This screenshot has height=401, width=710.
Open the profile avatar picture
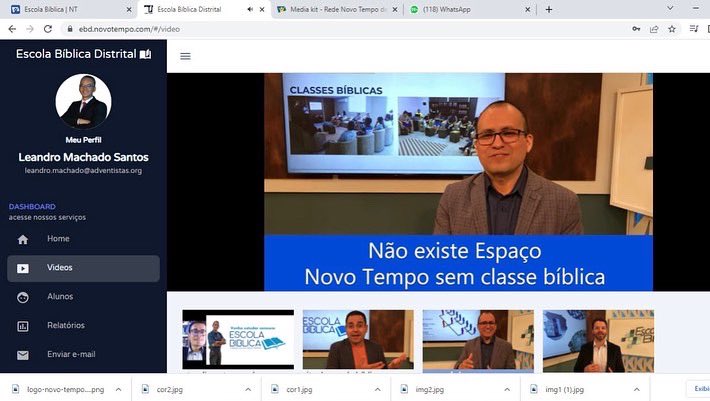pos(83,102)
